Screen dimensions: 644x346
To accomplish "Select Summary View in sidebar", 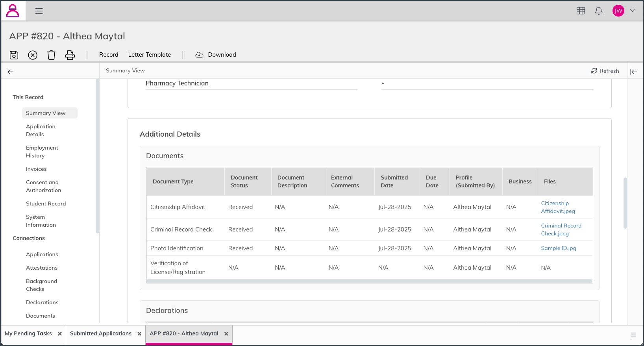I will point(50,113).
